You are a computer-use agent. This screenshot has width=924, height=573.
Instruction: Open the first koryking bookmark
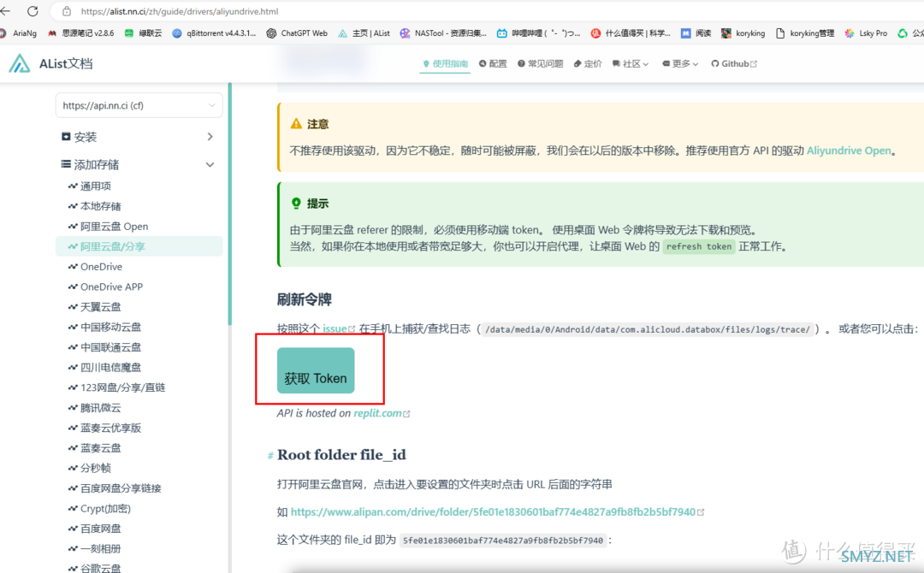tap(743, 33)
